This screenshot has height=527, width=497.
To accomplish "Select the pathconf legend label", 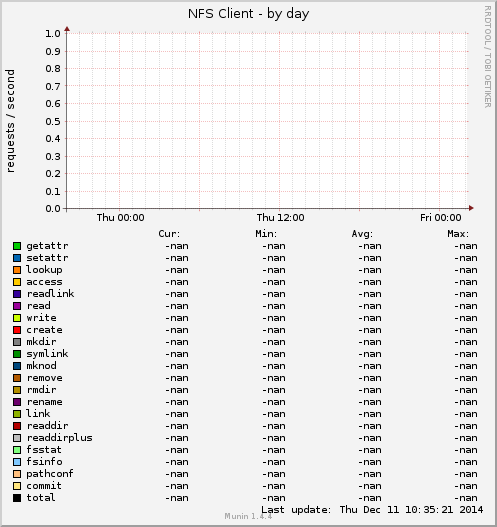I will click(50, 474).
